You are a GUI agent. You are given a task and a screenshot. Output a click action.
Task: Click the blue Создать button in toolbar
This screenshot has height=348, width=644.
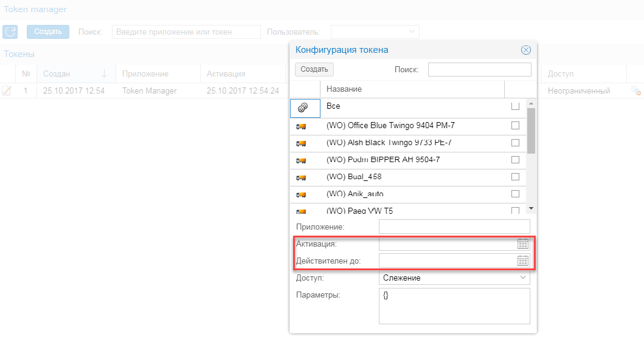click(x=48, y=32)
